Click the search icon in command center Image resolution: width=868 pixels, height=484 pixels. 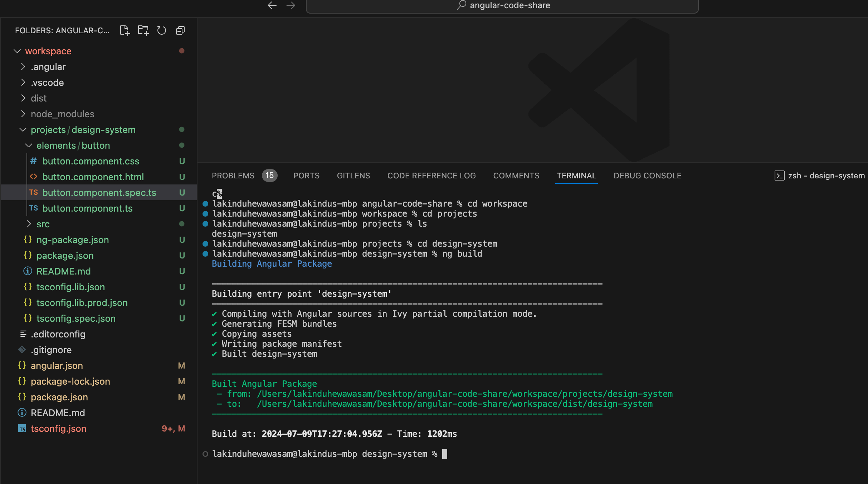pos(462,5)
